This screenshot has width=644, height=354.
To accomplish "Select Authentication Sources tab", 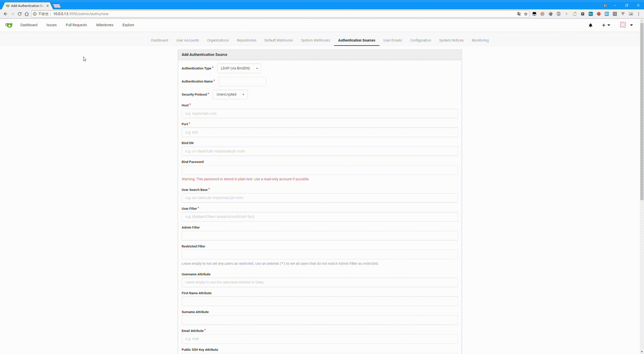I will point(357,40).
